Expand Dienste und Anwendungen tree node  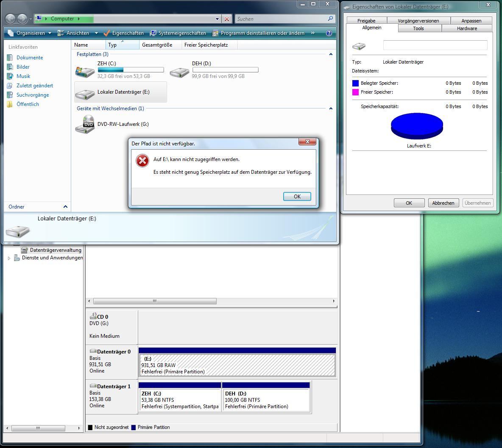pos(9,258)
